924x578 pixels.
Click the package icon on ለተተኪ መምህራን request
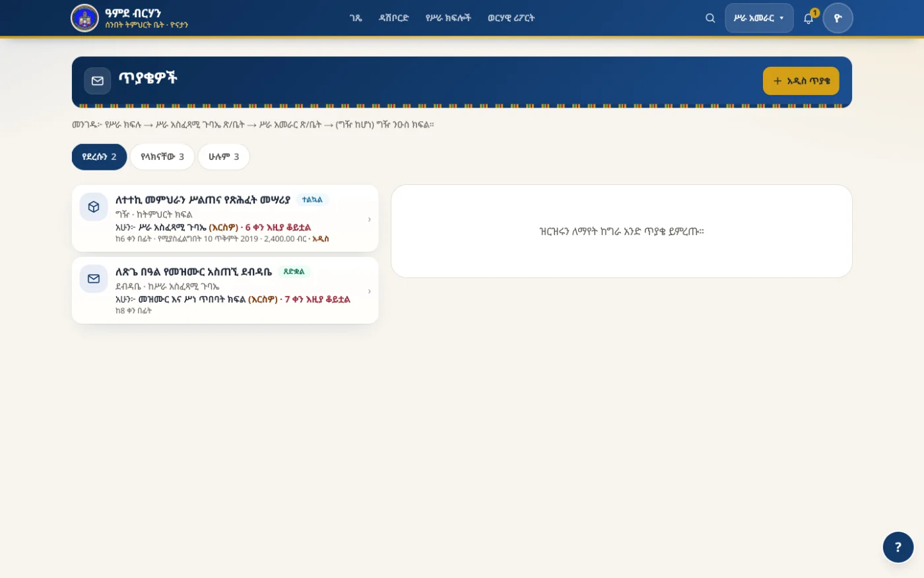coord(94,207)
